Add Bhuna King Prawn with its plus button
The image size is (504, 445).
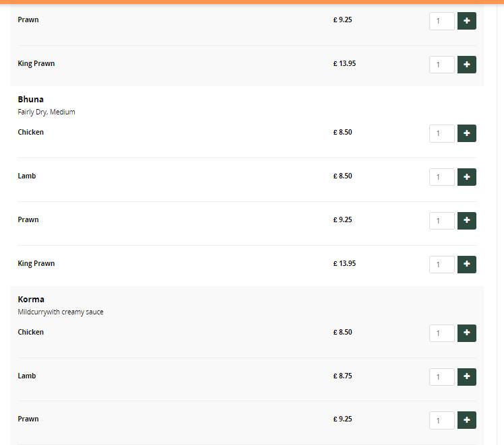click(x=467, y=265)
